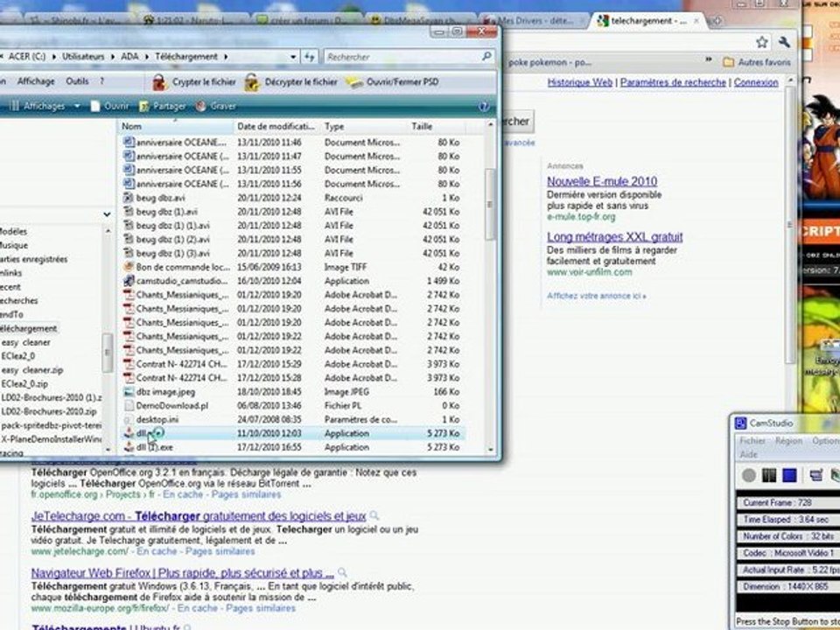Select the camstudio_camstudio application file icon

(x=129, y=281)
